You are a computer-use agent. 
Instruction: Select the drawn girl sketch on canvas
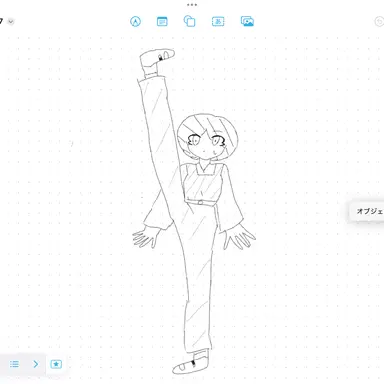[x=193, y=211]
